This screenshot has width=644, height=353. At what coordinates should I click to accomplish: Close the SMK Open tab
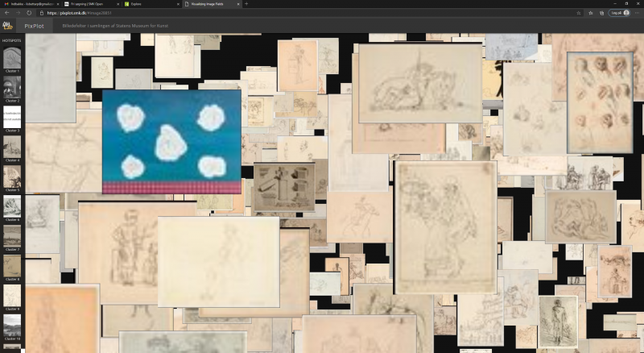[118, 4]
